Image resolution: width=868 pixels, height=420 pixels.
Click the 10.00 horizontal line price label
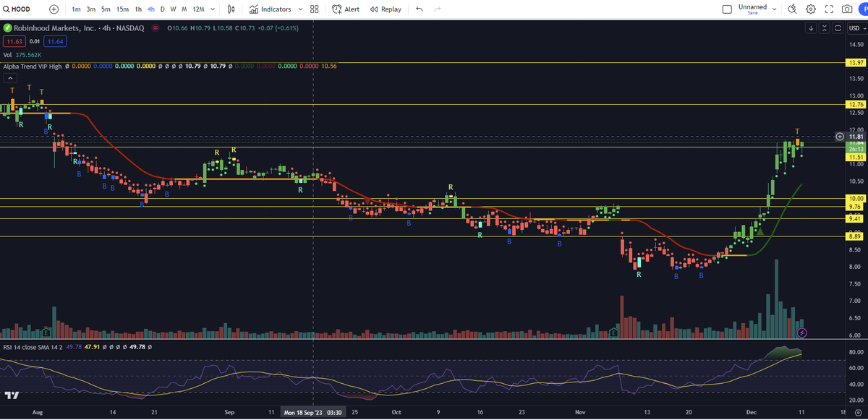pos(856,198)
